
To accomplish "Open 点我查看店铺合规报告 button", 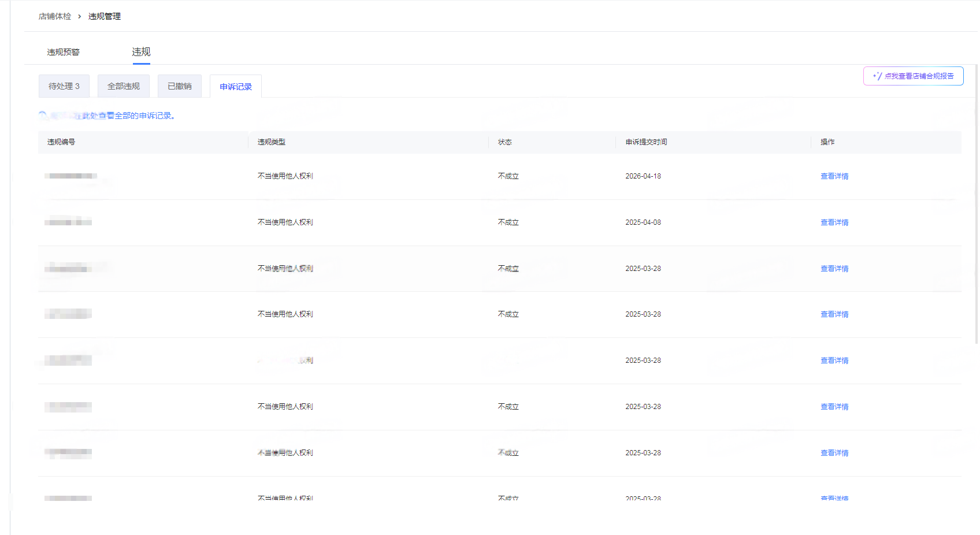I will [913, 76].
